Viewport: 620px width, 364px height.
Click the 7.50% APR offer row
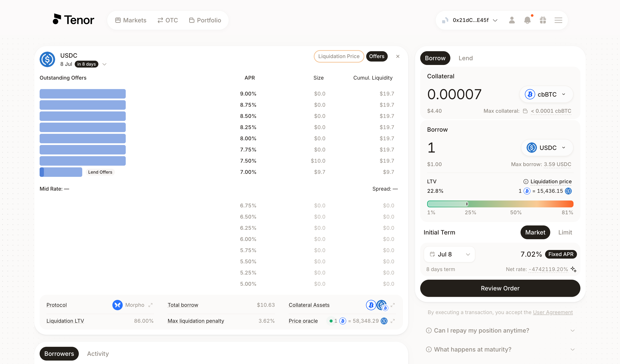(x=219, y=161)
